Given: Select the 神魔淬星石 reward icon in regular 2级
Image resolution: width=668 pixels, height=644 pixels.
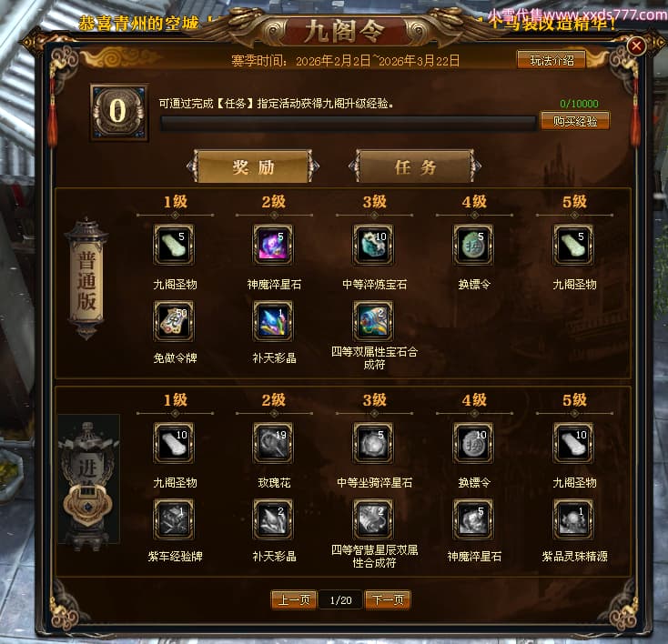Looking at the screenshot, I should tap(273, 245).
